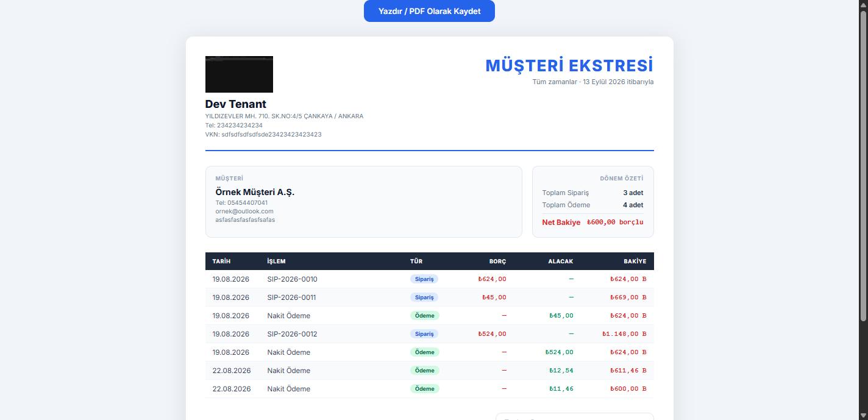This screenshot has width=868, height=420.
Task: Click the 22.08.2026 date in ₺11,46 row
Action: 232,389
